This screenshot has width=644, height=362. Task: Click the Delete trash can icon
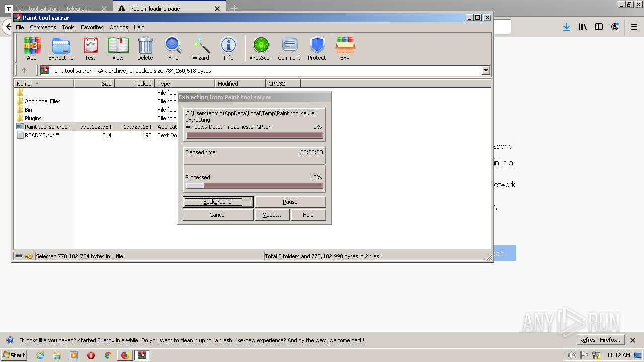(x=145, y=49)
